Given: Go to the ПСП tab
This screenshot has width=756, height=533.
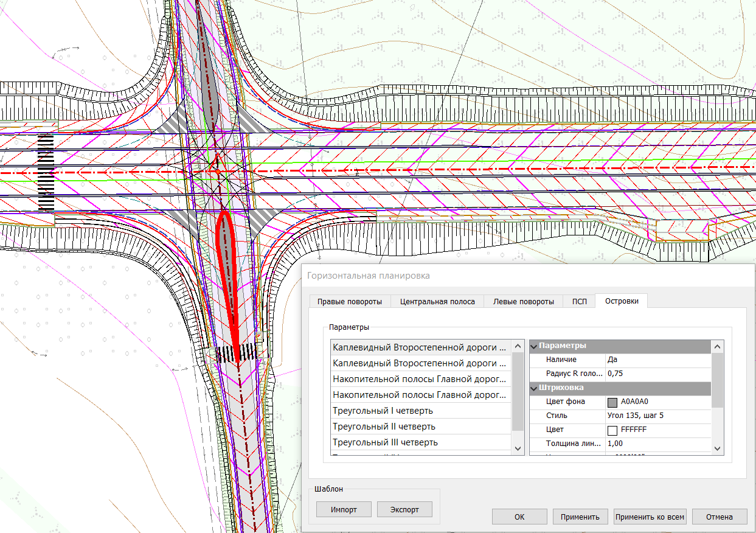Looking at the screenshot, I should pos(579,302).
